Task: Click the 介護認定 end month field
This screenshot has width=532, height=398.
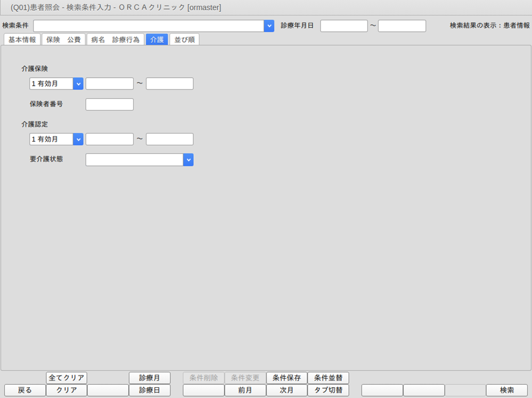Action: (169, 139)
